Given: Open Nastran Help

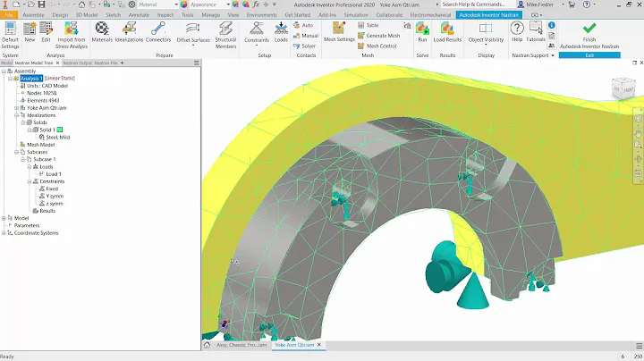Looking at the screenshot, I should 517,32.
